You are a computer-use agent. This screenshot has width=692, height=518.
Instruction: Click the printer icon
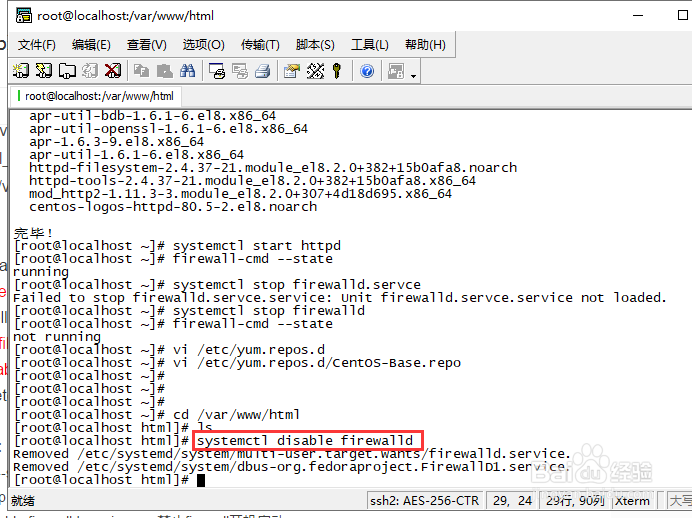[x=263, y=71]
